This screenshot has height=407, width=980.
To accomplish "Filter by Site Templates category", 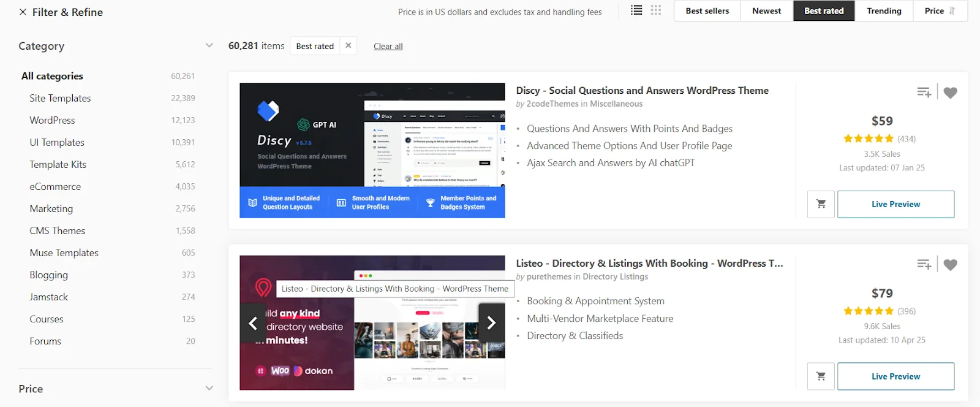I will coord(60,98).
